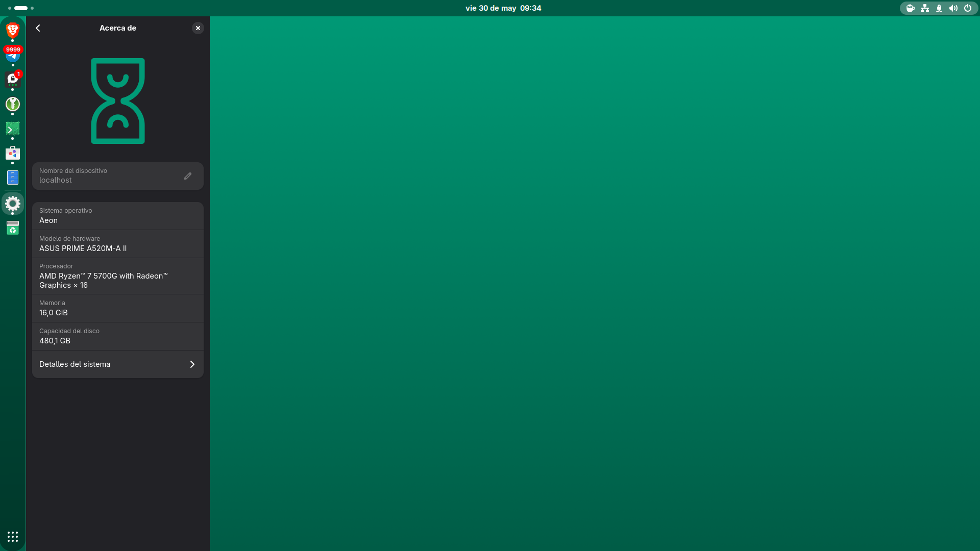This screenshot has width=980, height=551.
Task: Open Telegram with 9999 badge in dock
Action: (x=13, y=55)
